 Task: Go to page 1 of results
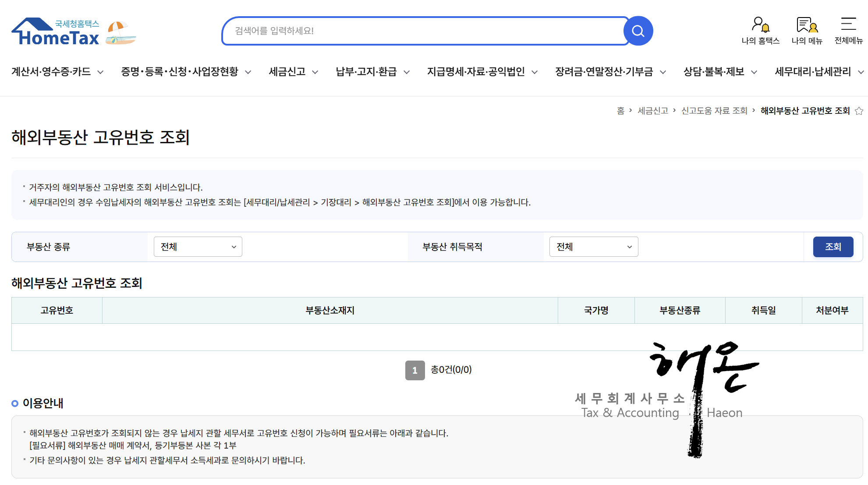(415, 370)
